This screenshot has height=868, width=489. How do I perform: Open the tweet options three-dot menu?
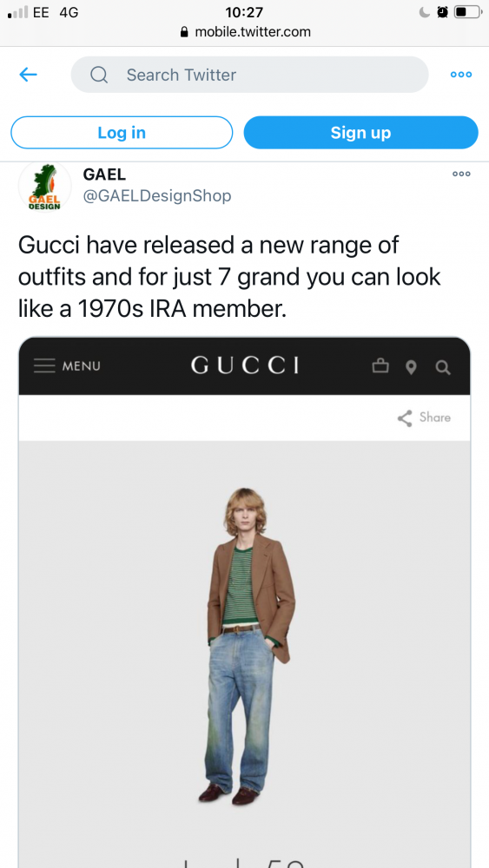[x=461, y=174]
